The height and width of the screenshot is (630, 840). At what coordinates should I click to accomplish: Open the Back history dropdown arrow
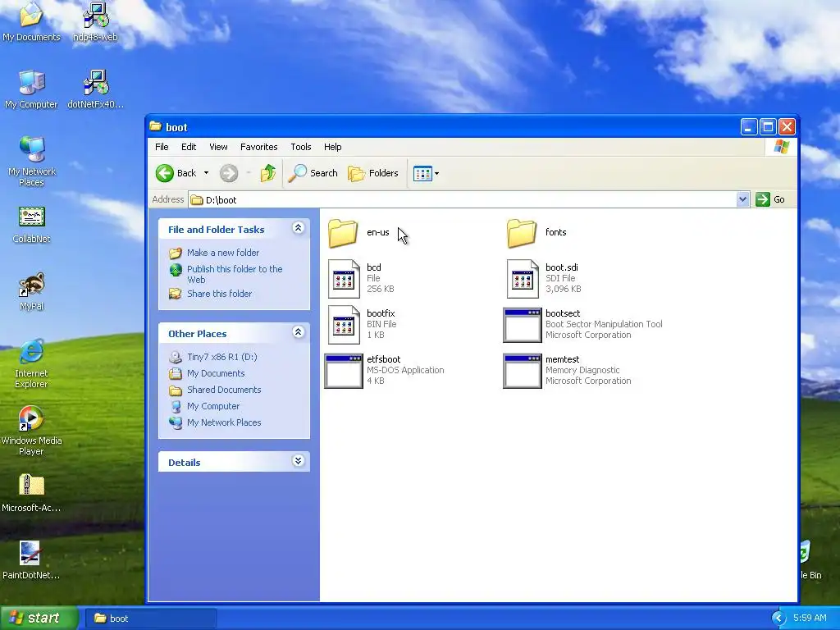point(206,173)
